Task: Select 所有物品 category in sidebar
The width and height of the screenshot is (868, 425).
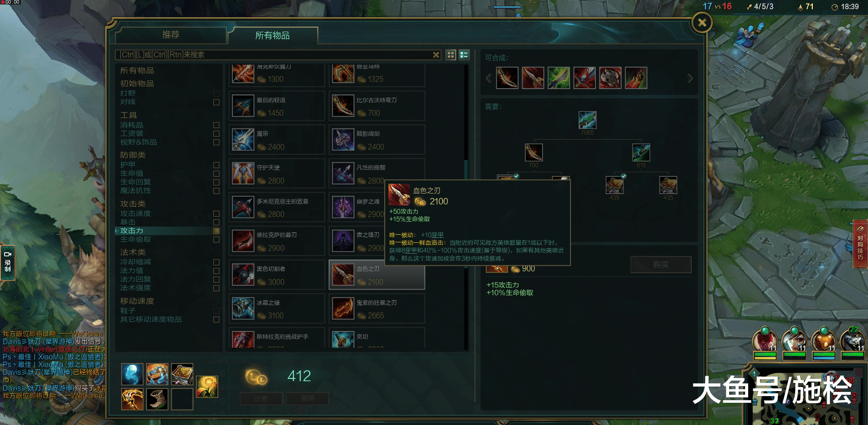Action: [137, 71]
